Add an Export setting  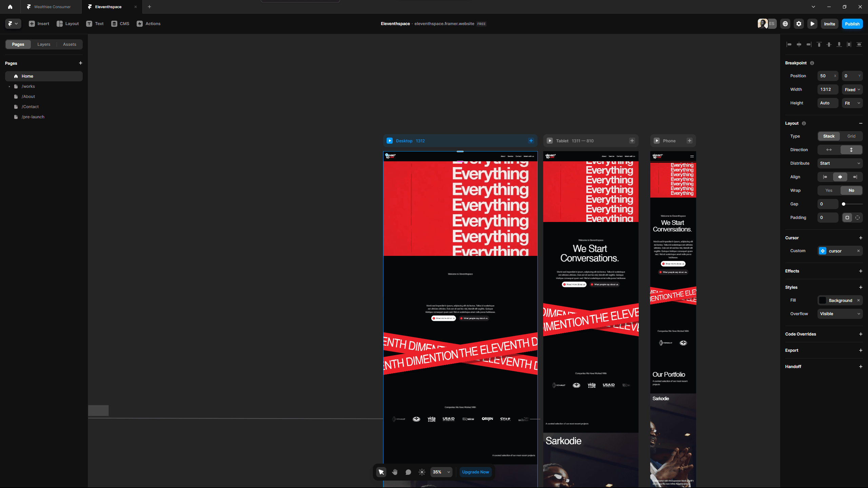click(x=861, y=350)
